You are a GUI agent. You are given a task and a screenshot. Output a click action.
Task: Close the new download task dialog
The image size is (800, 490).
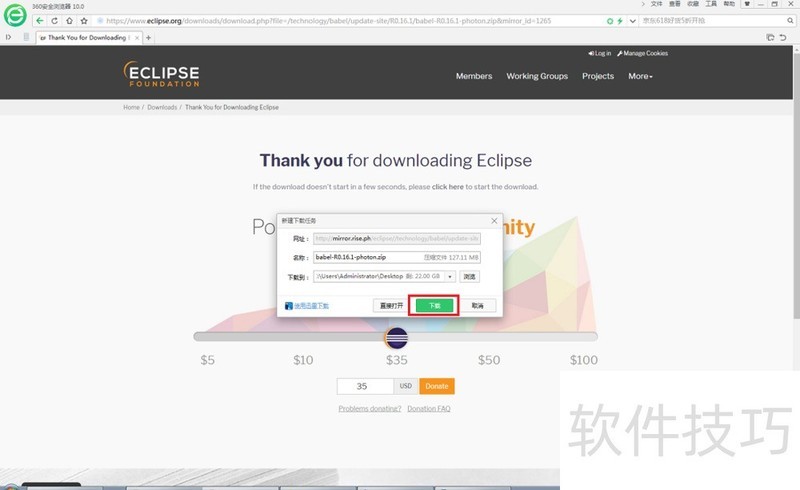[x=494, y=220]
